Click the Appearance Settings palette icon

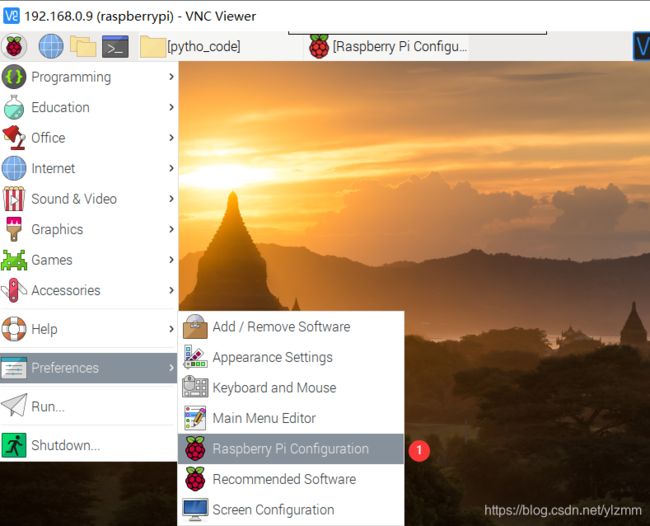point(195,357)
